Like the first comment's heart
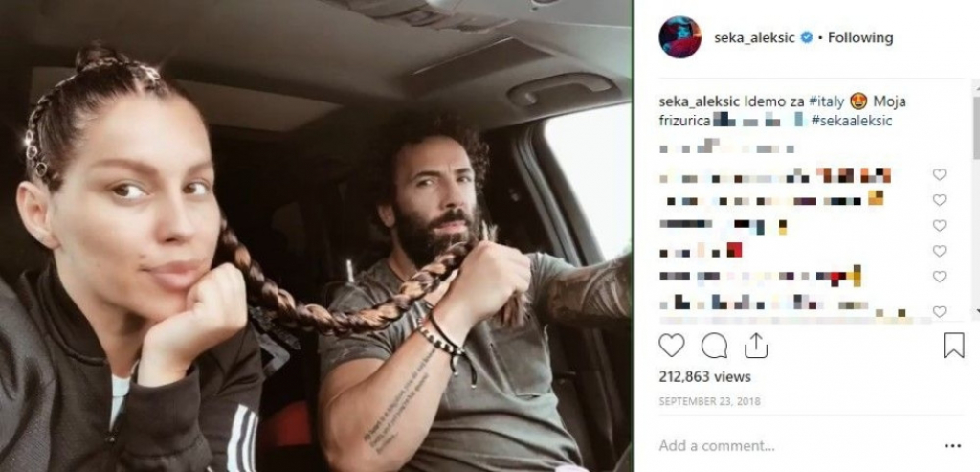This screenshot has height=472, width=980. pyautogui.click(x=940, y=175)
